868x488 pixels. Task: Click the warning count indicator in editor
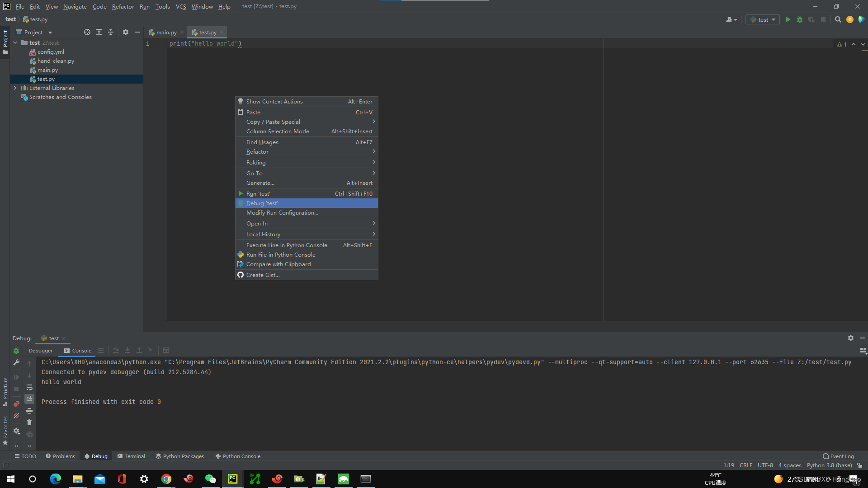point(841,44)
